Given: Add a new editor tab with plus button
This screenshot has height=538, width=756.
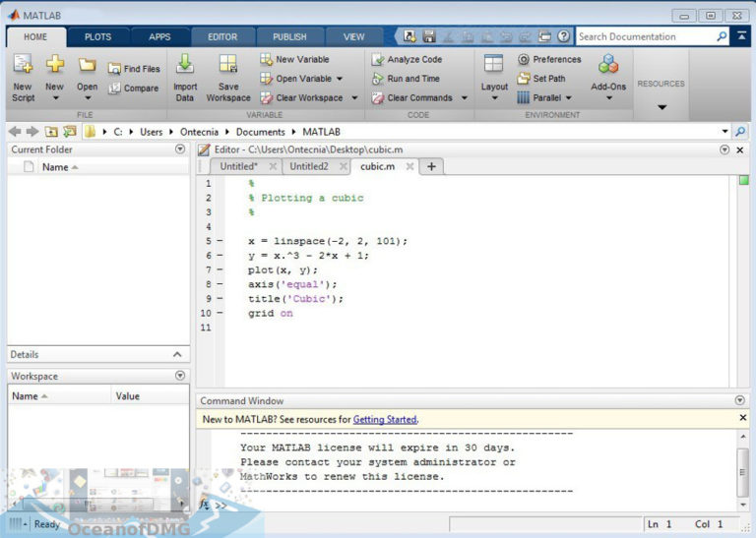Looking at the screenshot, I should click(x=431, y=166).
